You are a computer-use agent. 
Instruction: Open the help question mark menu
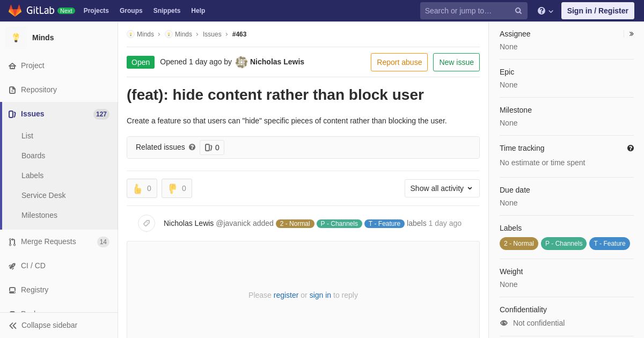pyautogui.click(x=545, y=11)
